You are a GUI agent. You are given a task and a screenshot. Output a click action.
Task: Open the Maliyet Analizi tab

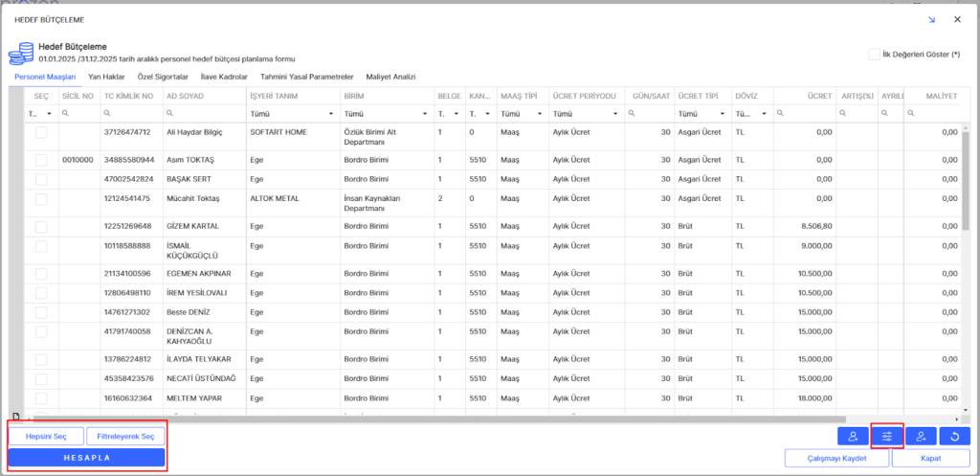391,77
